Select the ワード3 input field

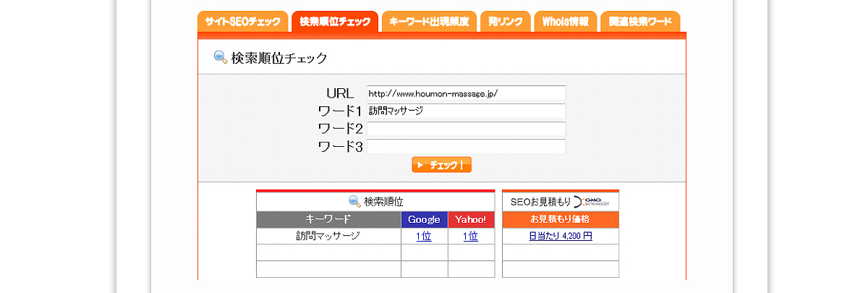[466, 147]
